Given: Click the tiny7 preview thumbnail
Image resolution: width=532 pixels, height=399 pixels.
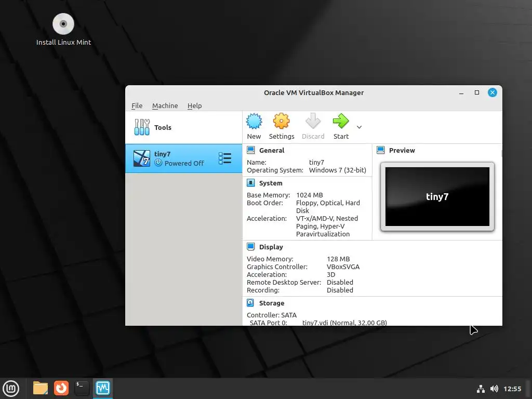Looking at the screenshot, I should click(437, 196).
